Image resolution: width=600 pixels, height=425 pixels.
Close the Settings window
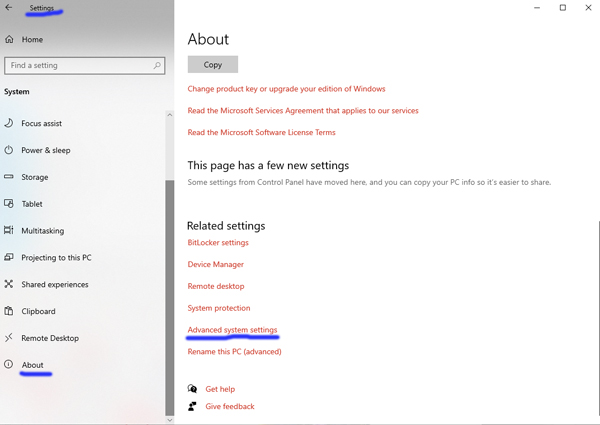[588, 8]
